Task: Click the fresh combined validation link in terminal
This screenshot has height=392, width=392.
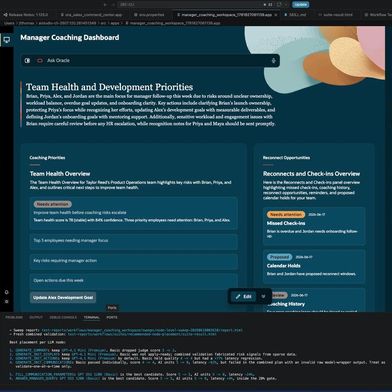Action: point(142,334)
